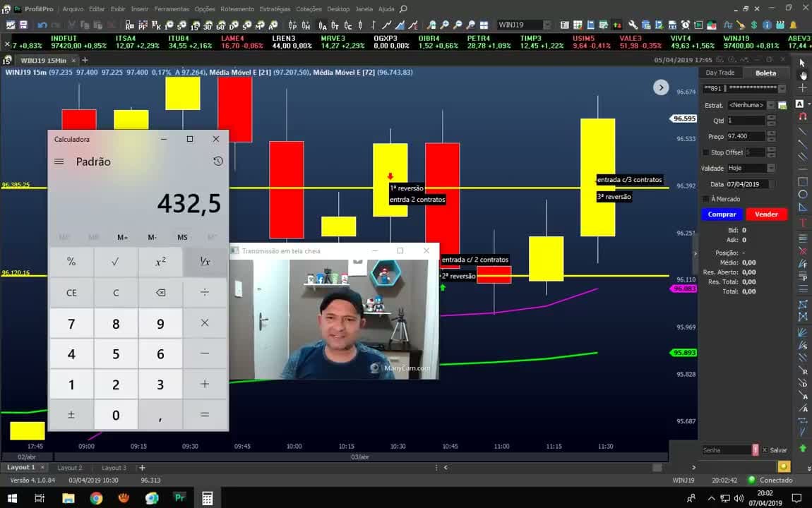Viewport: 812px width, 508px height.
Task: Click calculator MS memory store button
Action: (182, 238)
